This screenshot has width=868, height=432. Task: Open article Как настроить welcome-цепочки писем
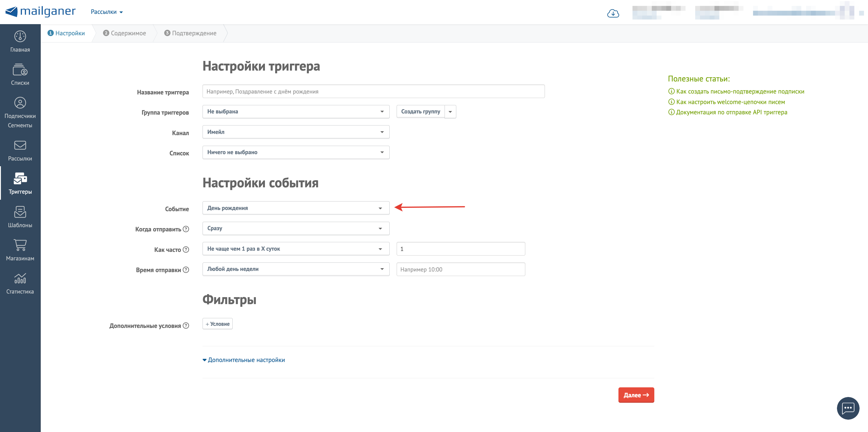[x=726, y=102]
